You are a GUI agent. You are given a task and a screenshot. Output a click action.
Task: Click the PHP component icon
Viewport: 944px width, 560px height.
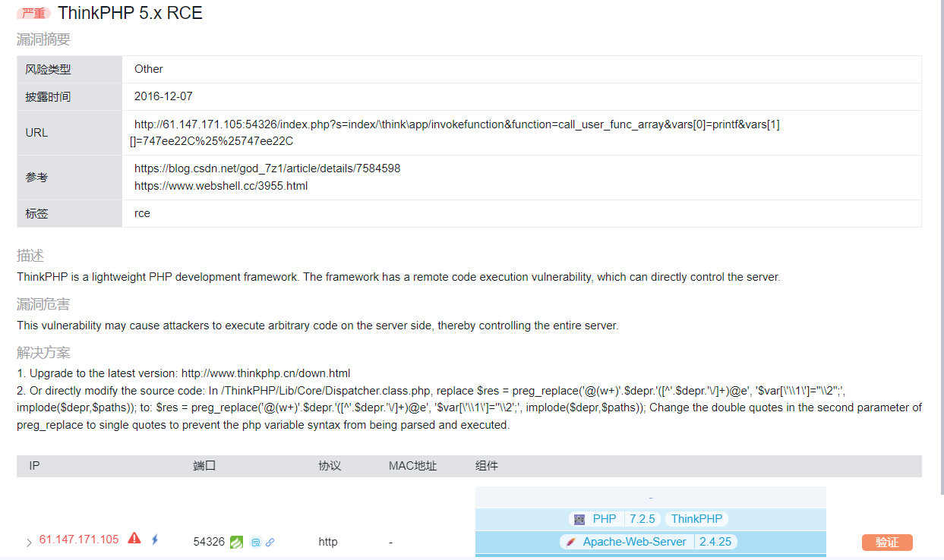pos(580,519)
